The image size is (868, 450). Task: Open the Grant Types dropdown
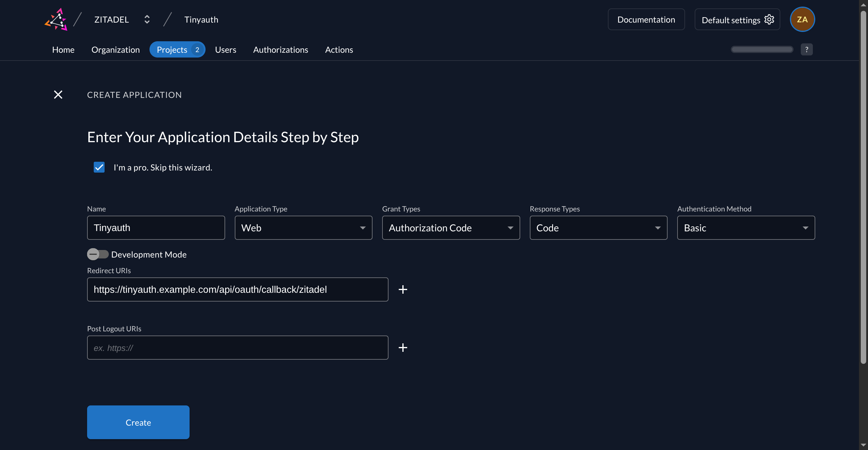[x=451, y=228]
